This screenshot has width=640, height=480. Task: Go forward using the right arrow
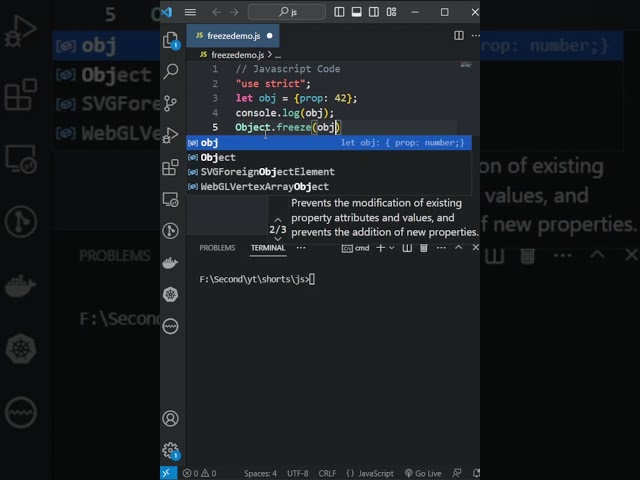click(234, 12)
